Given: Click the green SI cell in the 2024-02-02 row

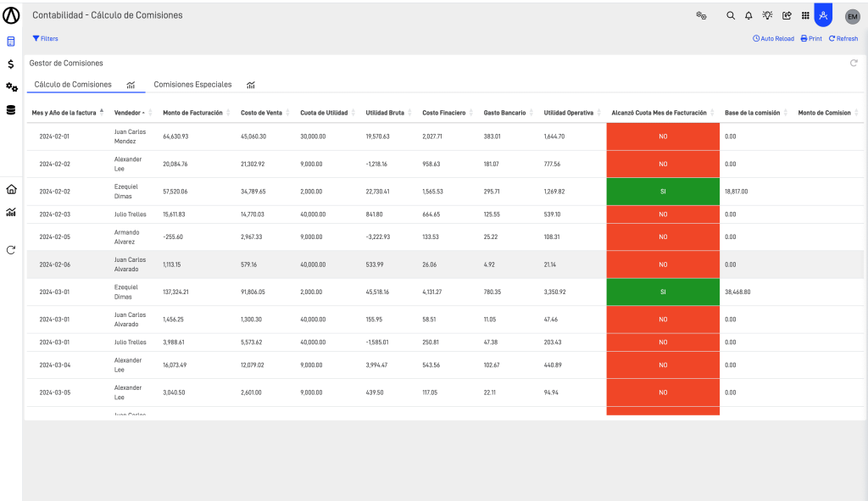Looking at the screenshot, I should pyautogui.click(x=663, y=192).
